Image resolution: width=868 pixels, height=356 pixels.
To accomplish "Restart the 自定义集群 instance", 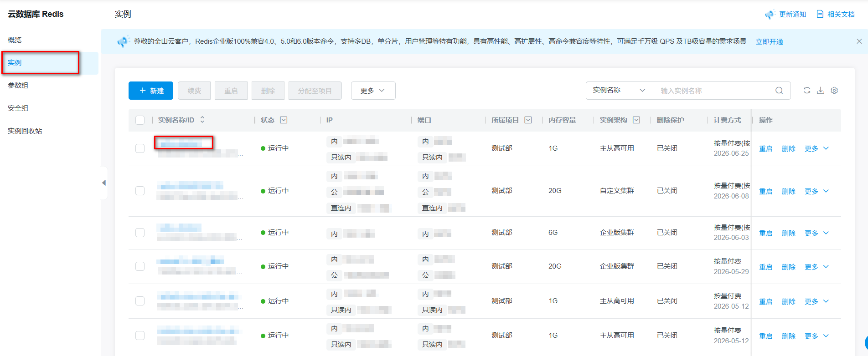I will click(x=766, y=191).
